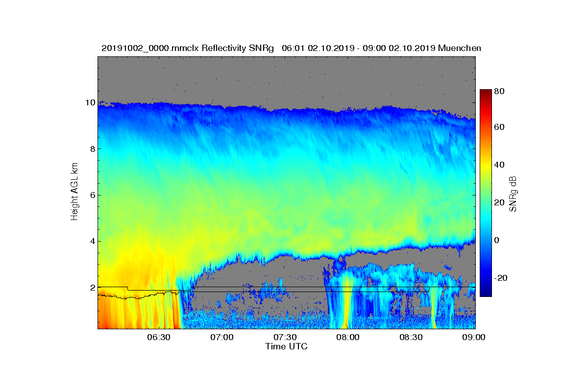Click the 08:00 time tick label
The image size is (588, 392).
point(348,338)
